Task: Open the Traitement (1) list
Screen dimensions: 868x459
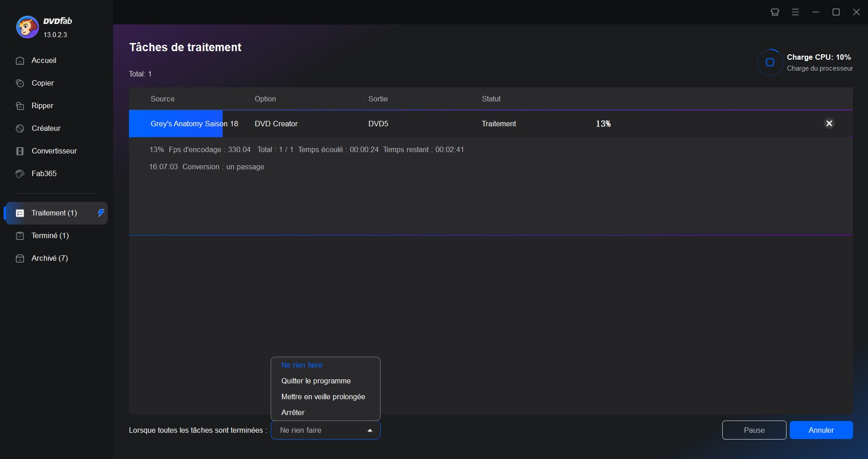Action: pos(56,213)
